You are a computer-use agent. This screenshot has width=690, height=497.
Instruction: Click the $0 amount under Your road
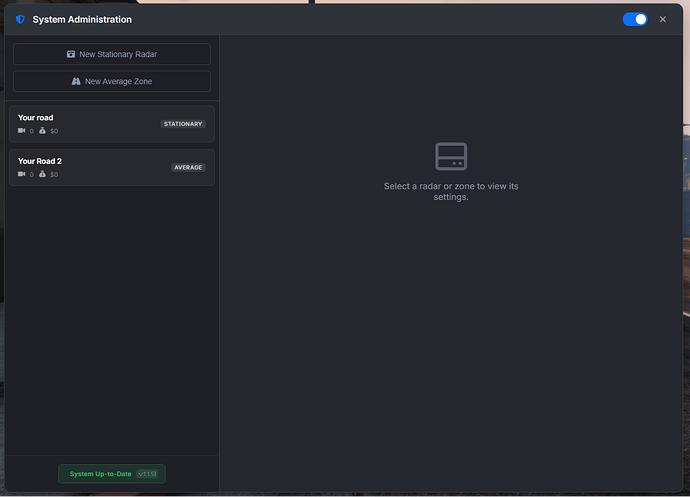point(54,131)
